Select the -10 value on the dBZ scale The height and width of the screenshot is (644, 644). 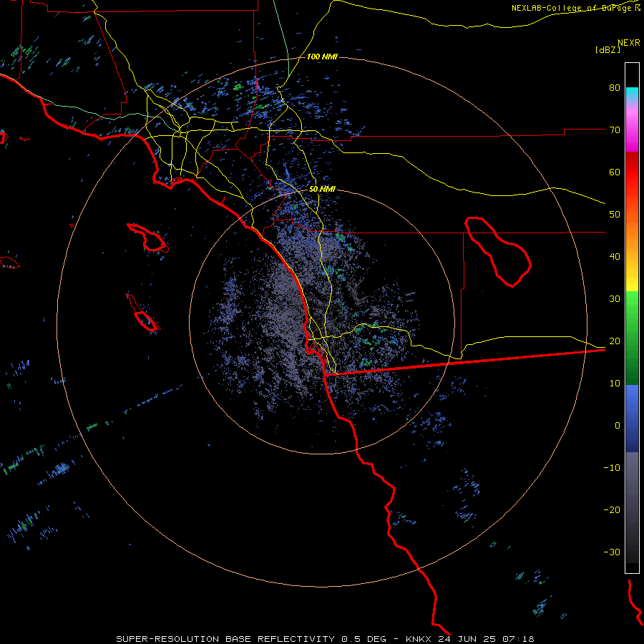click(x=612, y=468)
